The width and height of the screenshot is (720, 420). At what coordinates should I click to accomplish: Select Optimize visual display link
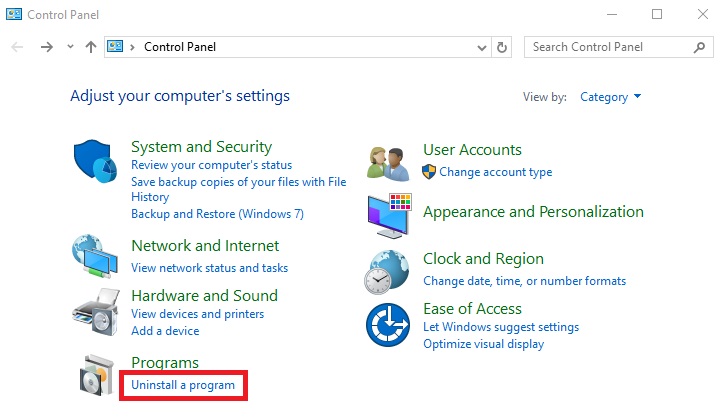(483, 344)
